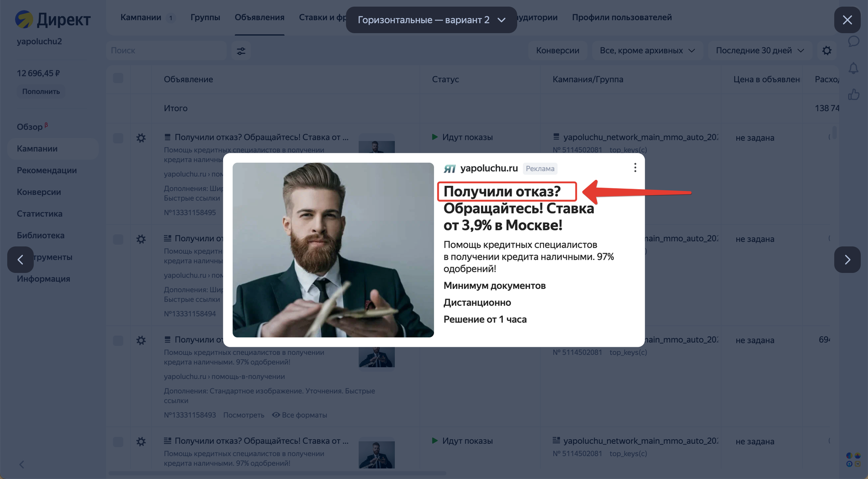
Task: Expand the 'Горизонтальные — вариант 2' format dropdown
Action: 431,20
